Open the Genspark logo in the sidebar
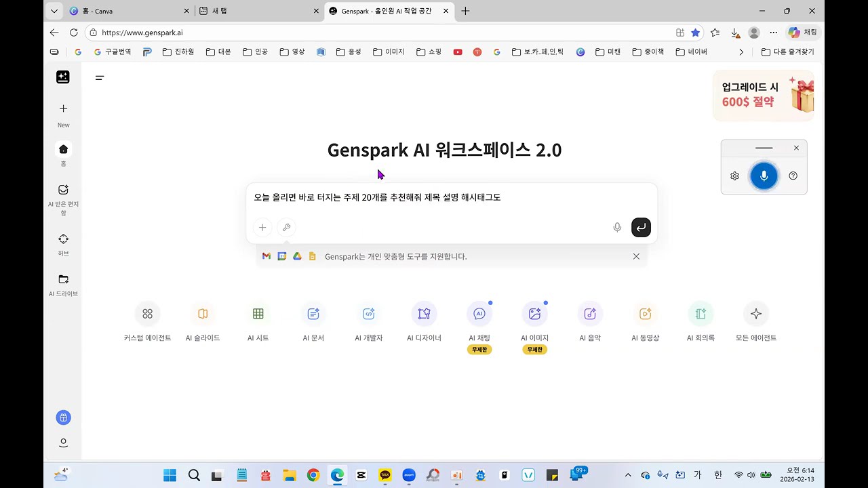The height and width of the screenshot is (488, 868). pos(63,77)
